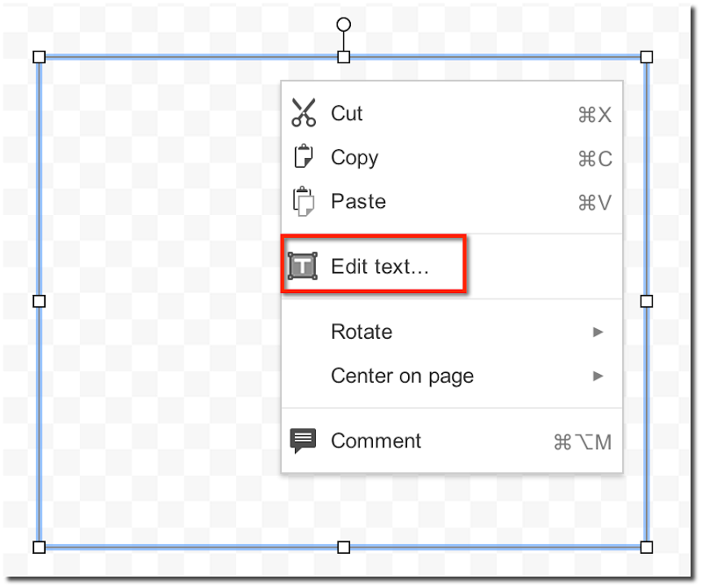Image resolution: width=702 pixels, height=588 pixels.
Task: Click the top-right corner resize handle
Action: [x=647, y=57]
